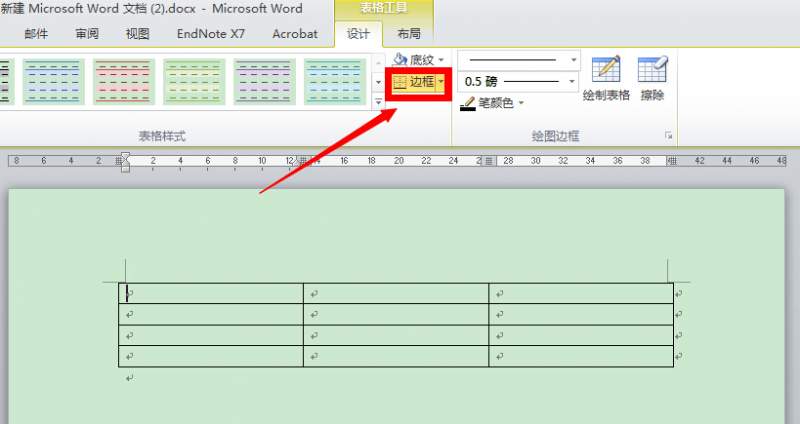Open the pen line style dropdown
Screen dimensions: 800x424
573,60
